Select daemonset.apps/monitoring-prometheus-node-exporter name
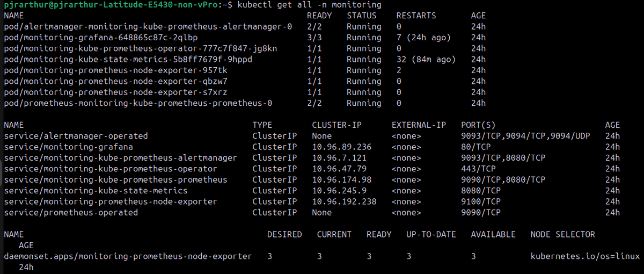 [128, 256]
